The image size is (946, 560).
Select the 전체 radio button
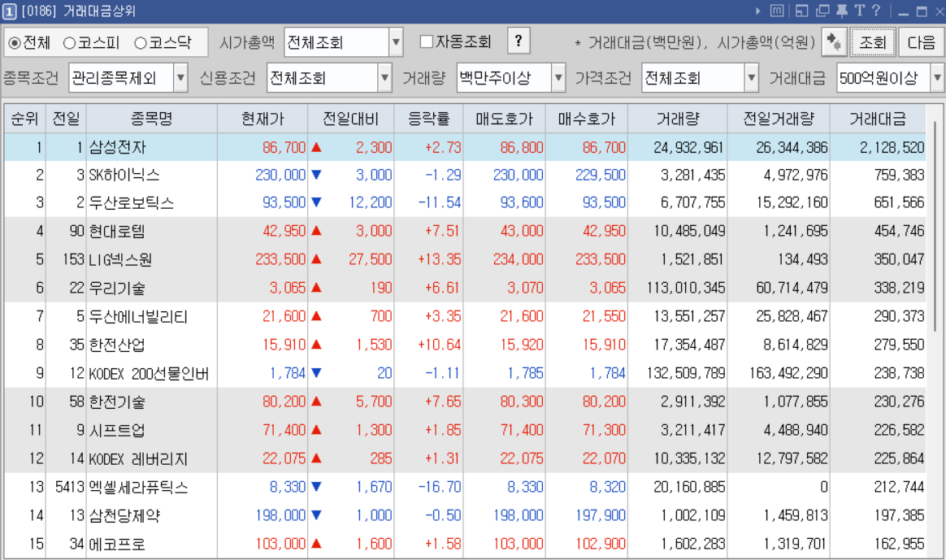15,43
